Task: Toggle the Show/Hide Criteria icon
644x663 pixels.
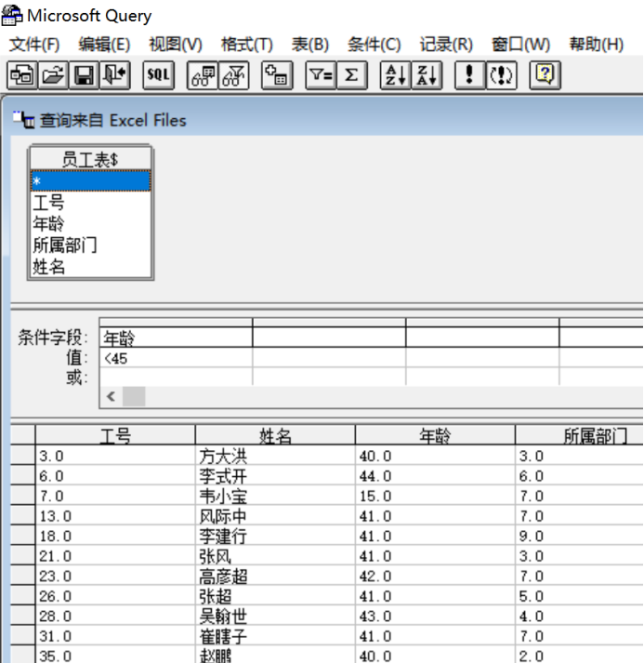Action: tap(233, 75)
